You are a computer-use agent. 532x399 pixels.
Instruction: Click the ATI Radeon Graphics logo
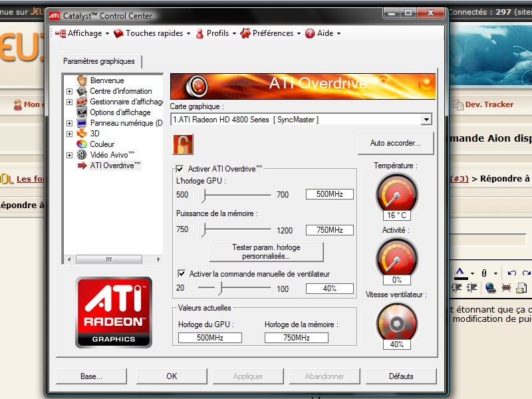(x=114, y=313)
